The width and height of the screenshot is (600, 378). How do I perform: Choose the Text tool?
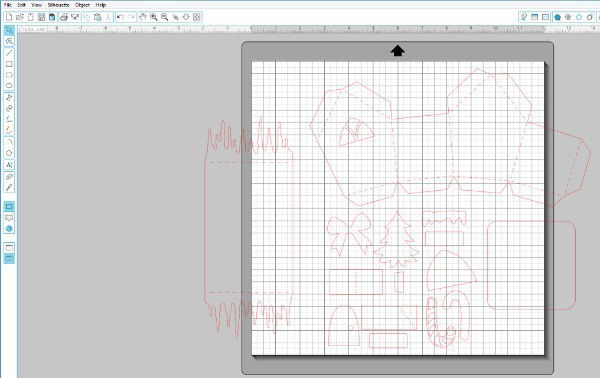click(9, 165)
